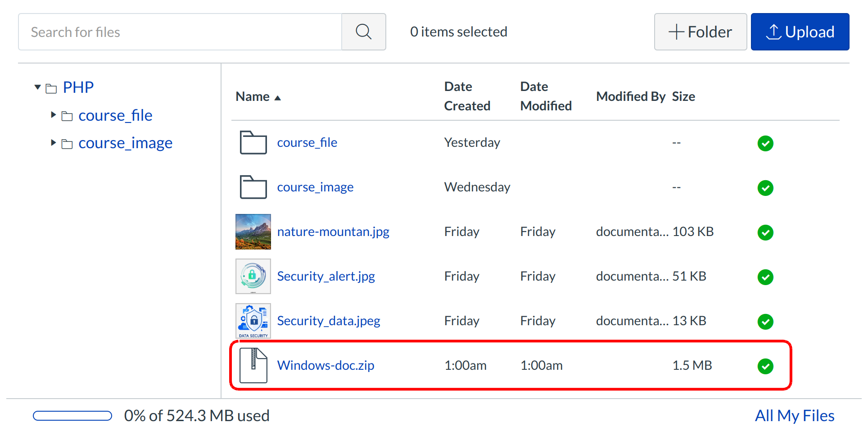Toggle published status of course_file folder
The width and height of the screenshot is (868, 445).
click(765, 144)
